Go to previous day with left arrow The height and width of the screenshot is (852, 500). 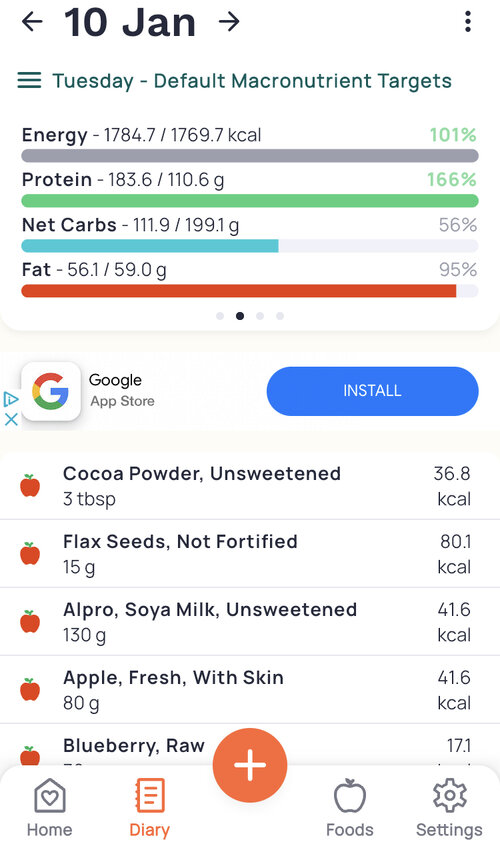click(x=32, y=22)
